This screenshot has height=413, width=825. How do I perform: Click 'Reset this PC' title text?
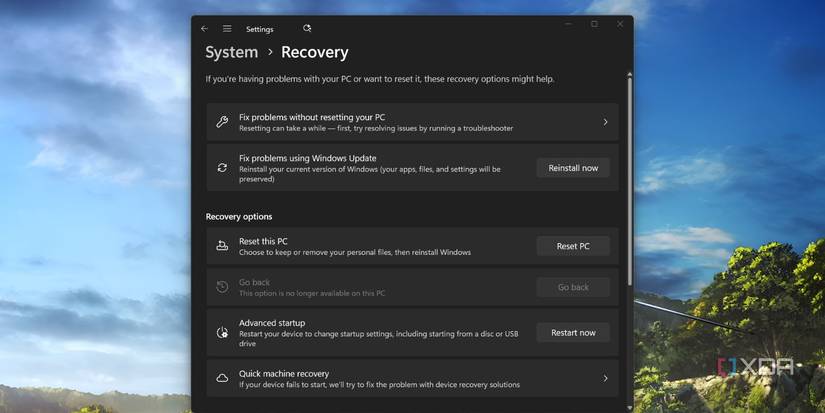(x=263, y=241)
